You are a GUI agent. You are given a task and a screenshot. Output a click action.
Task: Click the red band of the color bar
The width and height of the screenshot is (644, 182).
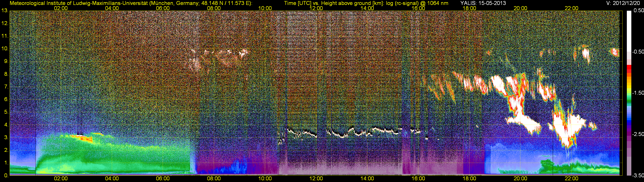coord(629,68)
